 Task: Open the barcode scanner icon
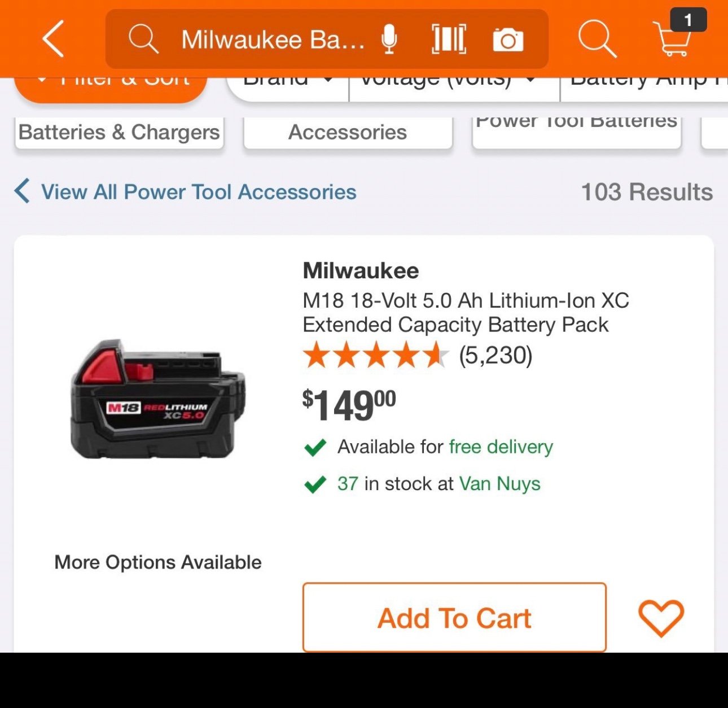coord(449,40)
